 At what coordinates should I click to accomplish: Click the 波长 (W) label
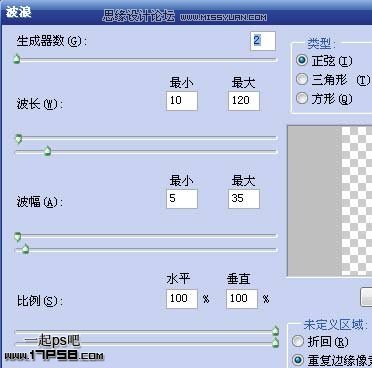point(40,104)
